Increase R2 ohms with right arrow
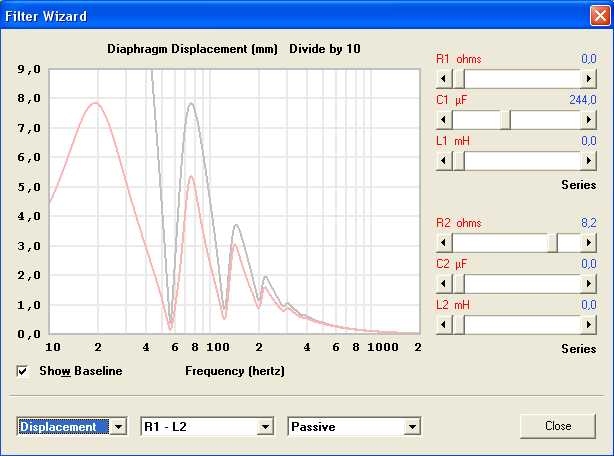Image resolution: width=614 pixels, height=456 pixels. [x=589, y=242]
